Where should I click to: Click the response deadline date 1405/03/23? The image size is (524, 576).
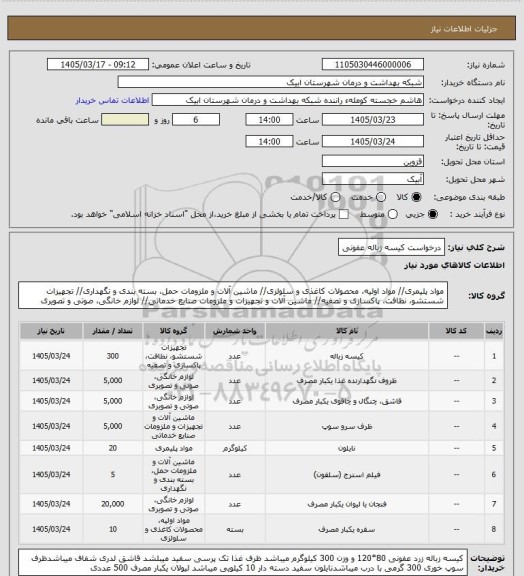click(373, 120)
